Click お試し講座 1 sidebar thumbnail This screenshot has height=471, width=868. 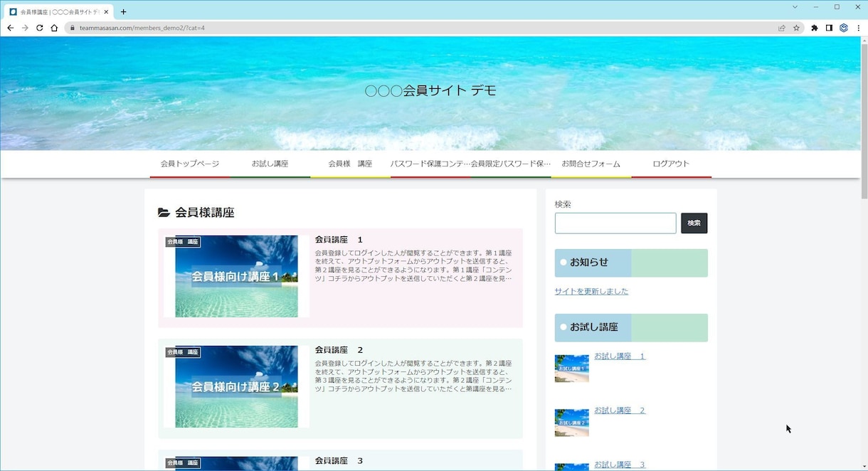point(572,369)
